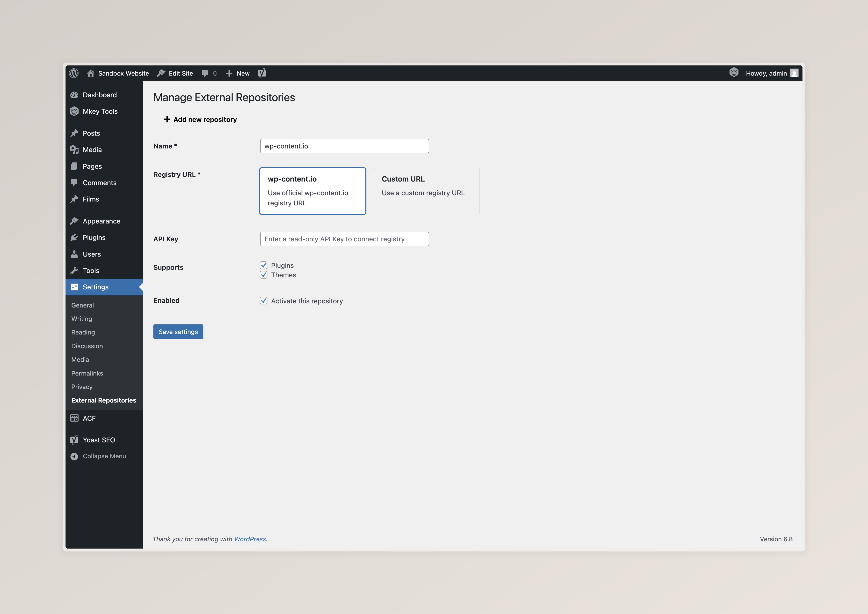
Task: Open the Mkey Tools menu label
Action: [x=100, y=111]
